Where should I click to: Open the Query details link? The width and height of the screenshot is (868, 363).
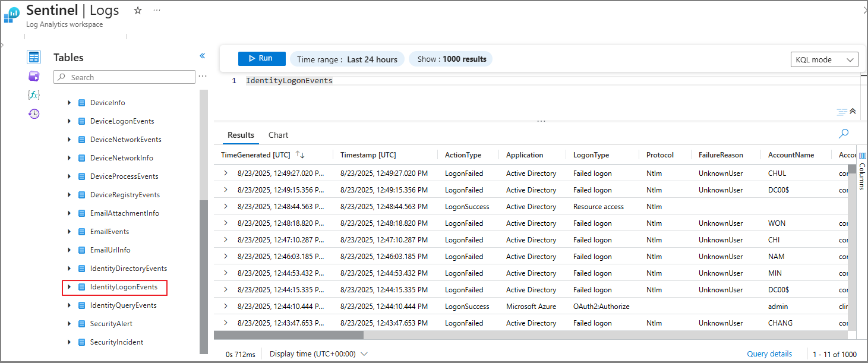(769, 353)
